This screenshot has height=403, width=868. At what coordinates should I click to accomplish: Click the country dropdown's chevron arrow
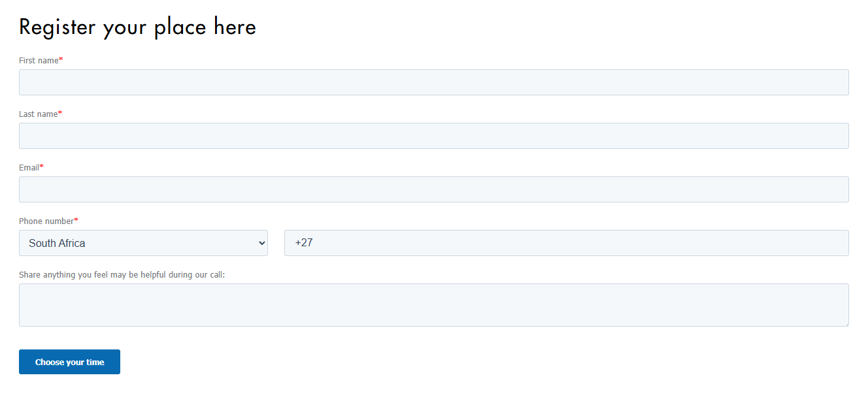coord(262,243)
